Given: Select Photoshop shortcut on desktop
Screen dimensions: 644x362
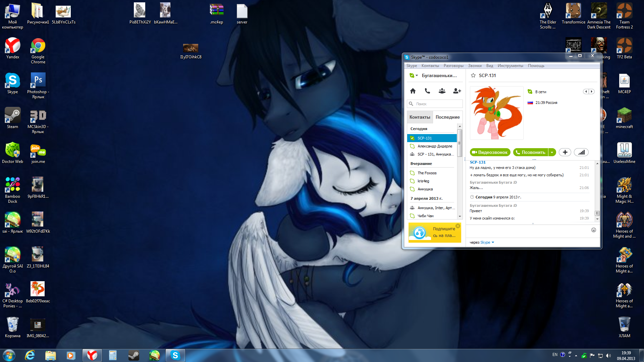Looking at the screenshot, I should [x=38, y=86].
